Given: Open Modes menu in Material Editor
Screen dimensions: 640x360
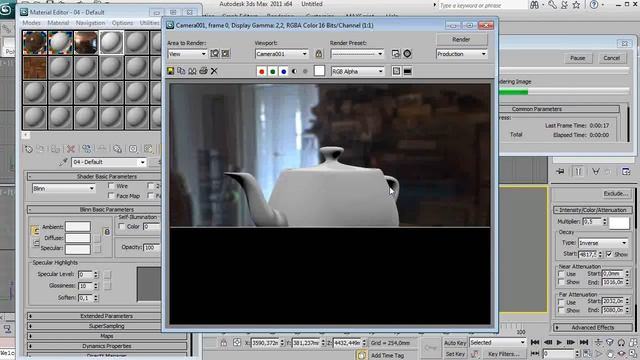Looking at the screenshot, I should point(31,23).
